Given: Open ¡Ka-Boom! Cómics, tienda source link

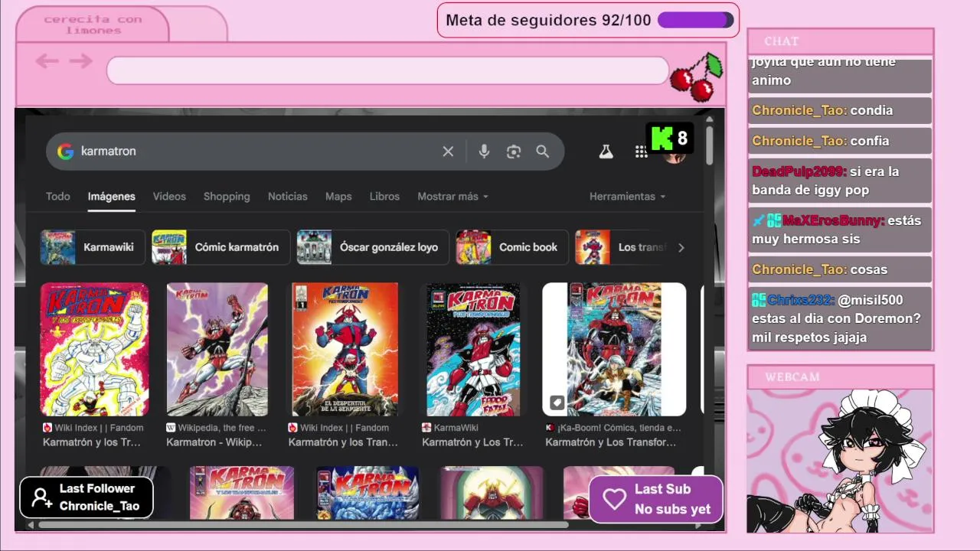Looking at the screenshot, I should (x=613, y=428).
